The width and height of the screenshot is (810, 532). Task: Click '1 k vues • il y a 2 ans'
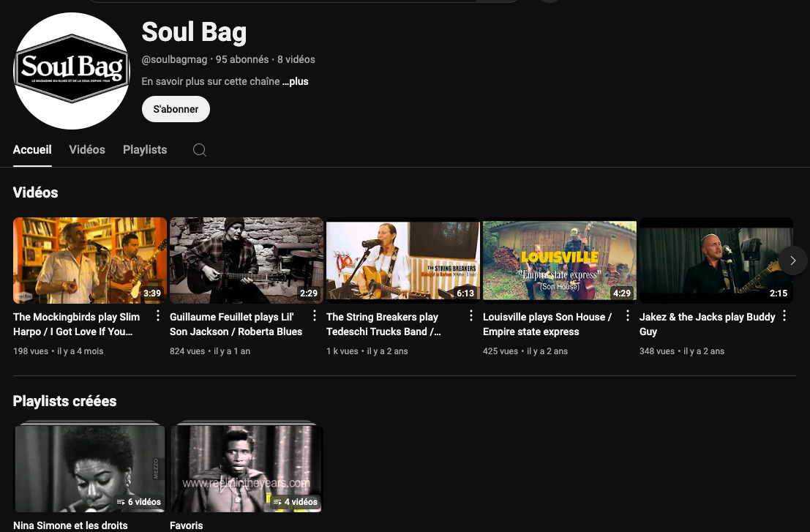(x=367, y=351)
